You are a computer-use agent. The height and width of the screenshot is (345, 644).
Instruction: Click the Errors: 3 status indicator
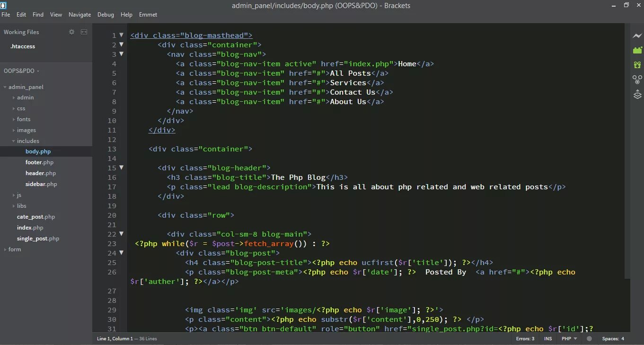[525, 338]
